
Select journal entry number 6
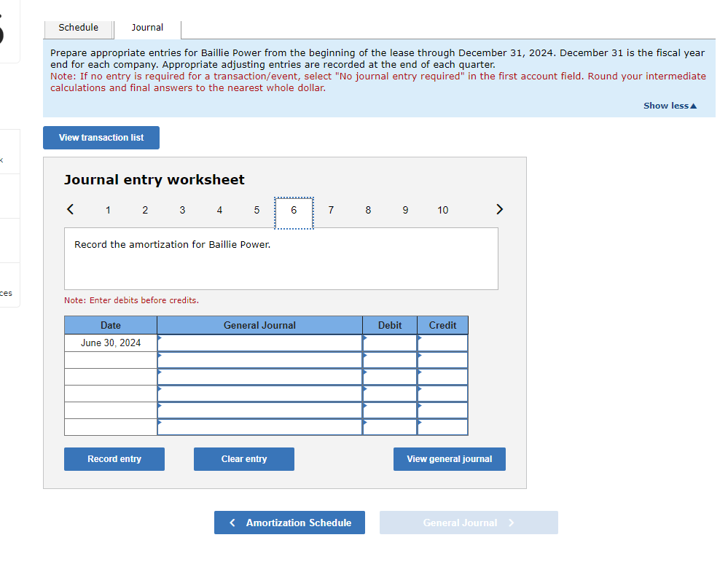tap(294, 210)
